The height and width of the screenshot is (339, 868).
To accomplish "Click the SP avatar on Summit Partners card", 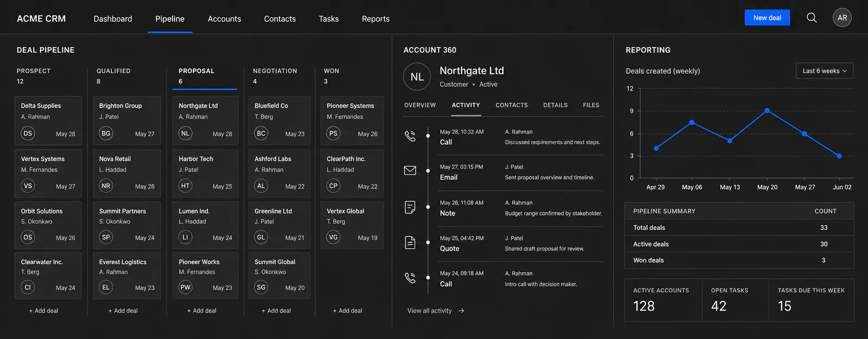I will [x=106, y=237].
